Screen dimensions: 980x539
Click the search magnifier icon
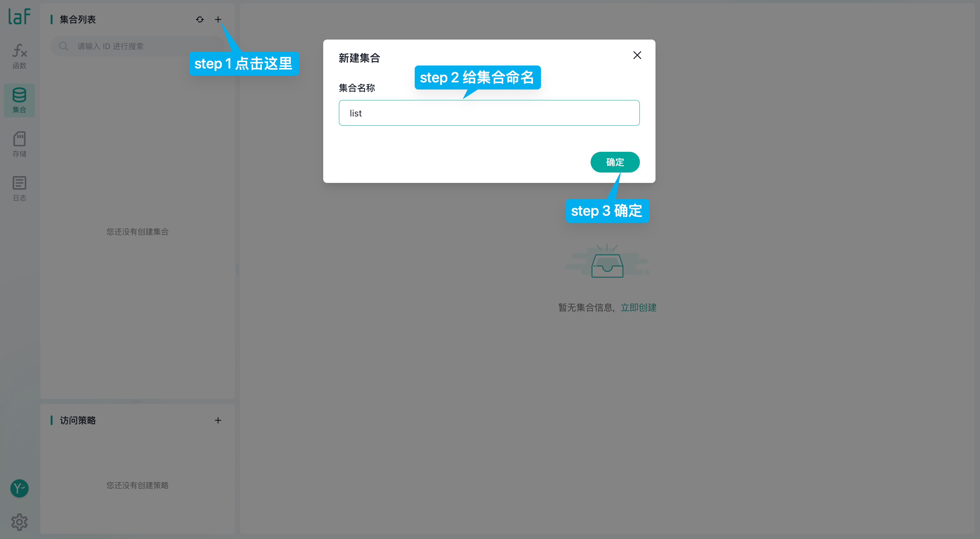pos(64,46)
